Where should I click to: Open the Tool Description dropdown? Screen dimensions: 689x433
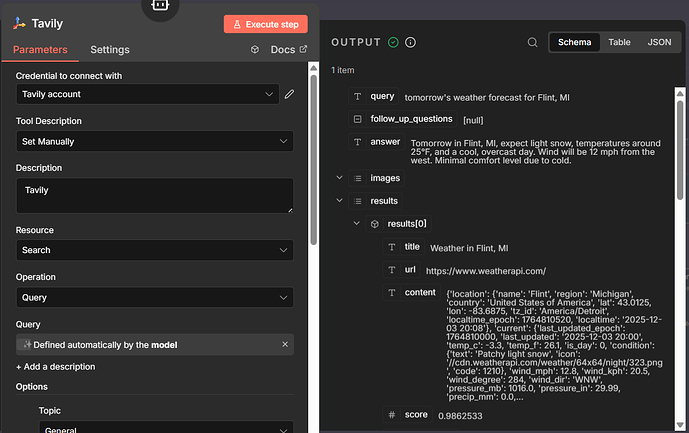[154, 142]
